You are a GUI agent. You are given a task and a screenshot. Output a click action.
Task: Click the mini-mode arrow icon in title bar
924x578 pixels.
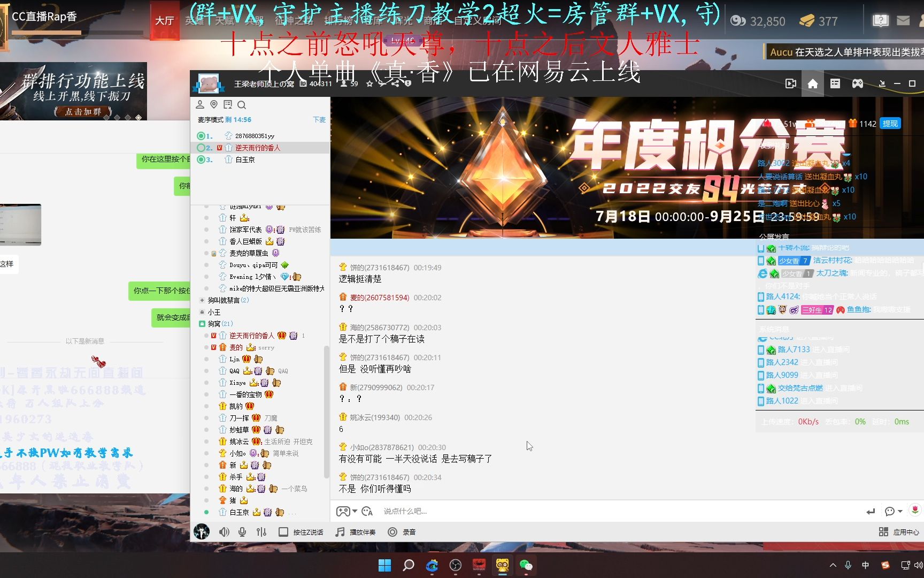tap(882, 83)
